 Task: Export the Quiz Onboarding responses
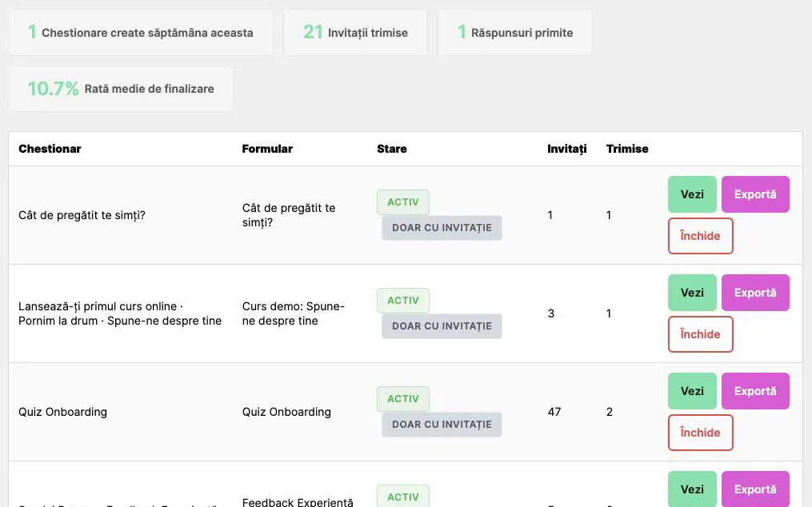(x=755, y=391)
